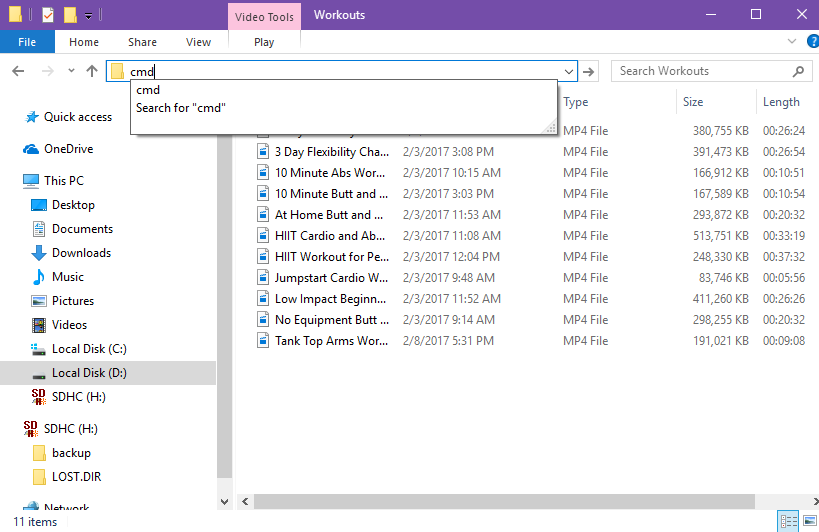
Task: Select the 10 Minute Butt and ... file
Action: point(332,194)
